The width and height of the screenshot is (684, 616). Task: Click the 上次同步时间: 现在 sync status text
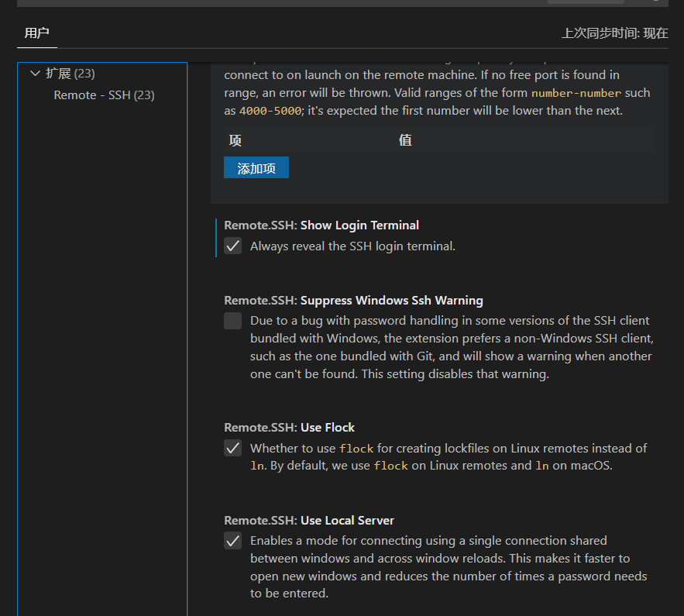[x=614, y=33]
